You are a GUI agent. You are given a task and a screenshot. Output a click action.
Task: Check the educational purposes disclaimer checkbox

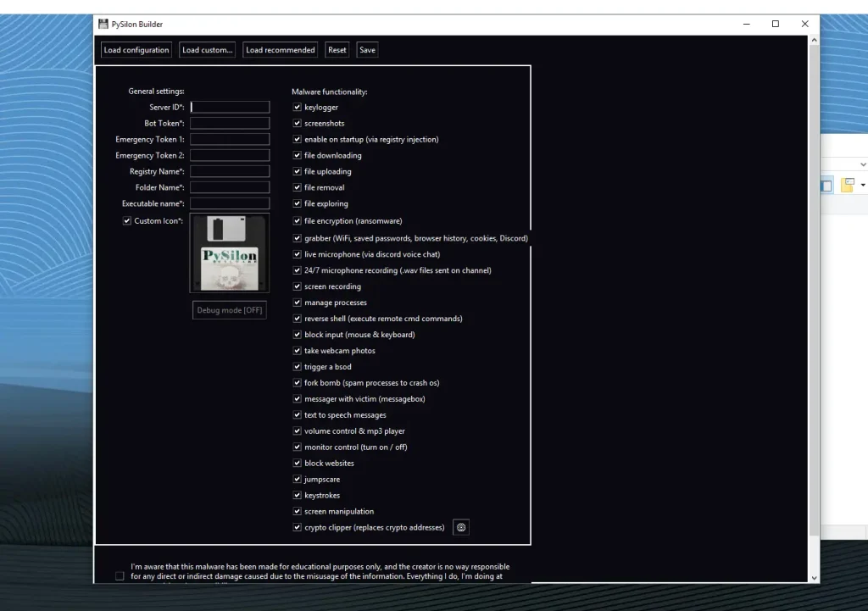[120, 575]
